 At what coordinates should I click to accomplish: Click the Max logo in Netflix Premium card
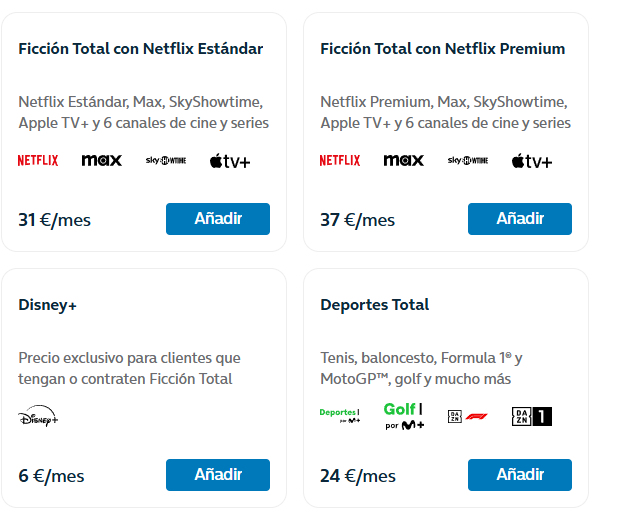tap(404, 160)
